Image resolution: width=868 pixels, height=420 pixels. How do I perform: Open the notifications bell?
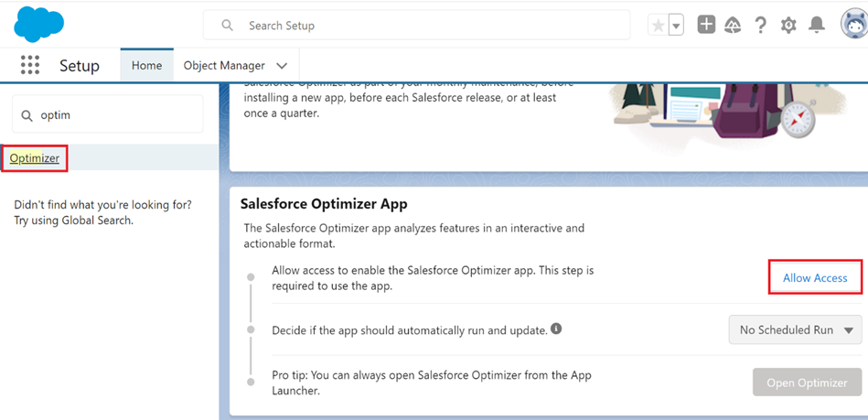(x=817, y=25)
